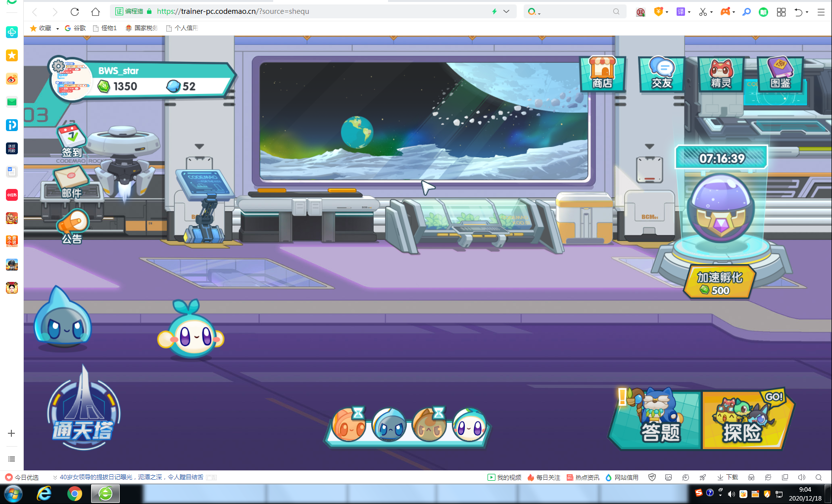Click the undo restore-page arrow
This screenshot has height=504, width=832.
click(798, 12)
